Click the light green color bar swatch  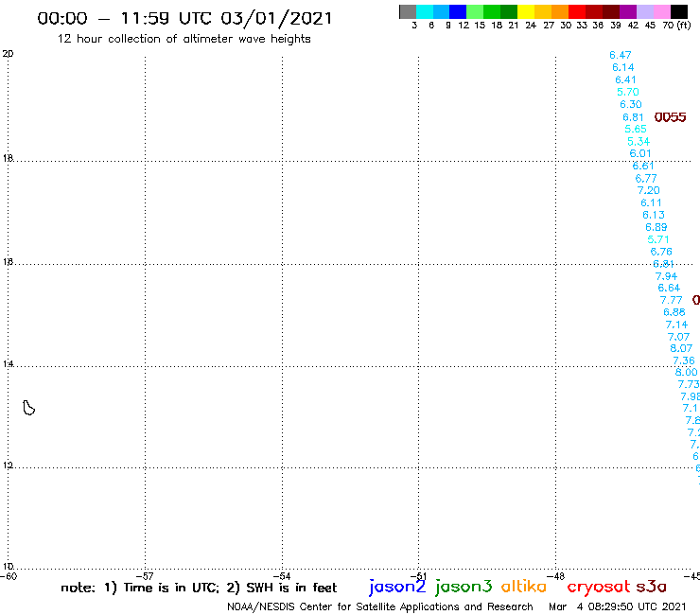(x=475, y=11)
